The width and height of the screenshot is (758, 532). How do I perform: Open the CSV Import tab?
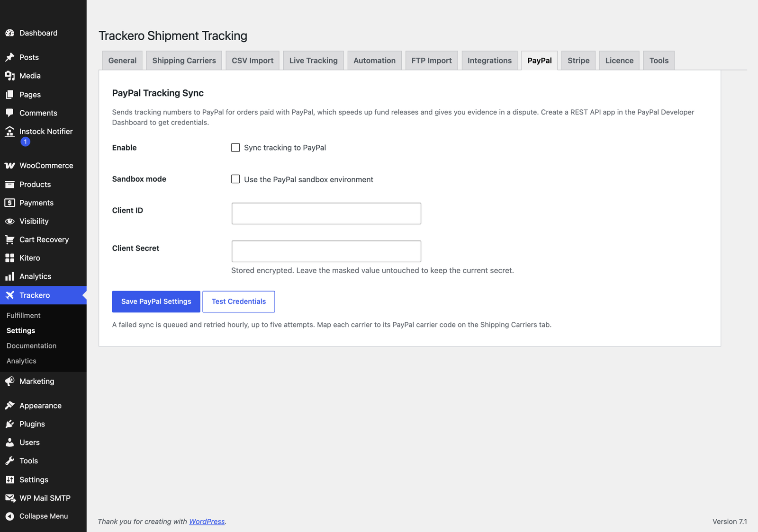(253, 61)
